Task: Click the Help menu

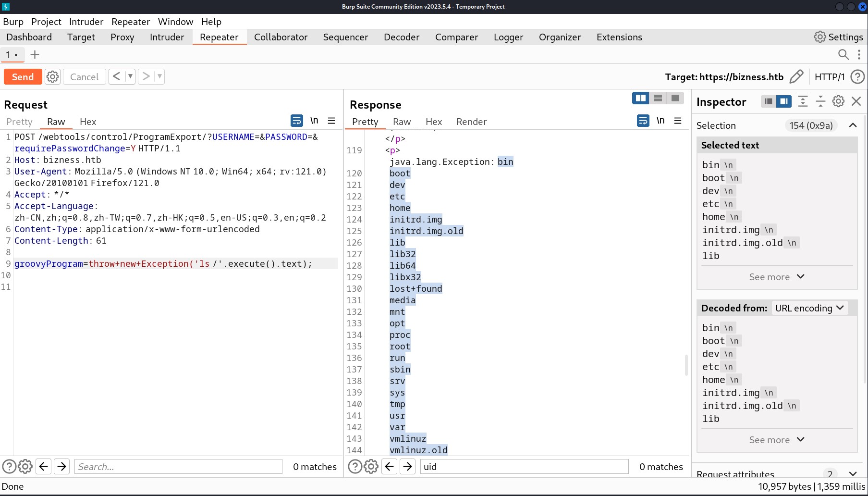Action: coord(211,22)
